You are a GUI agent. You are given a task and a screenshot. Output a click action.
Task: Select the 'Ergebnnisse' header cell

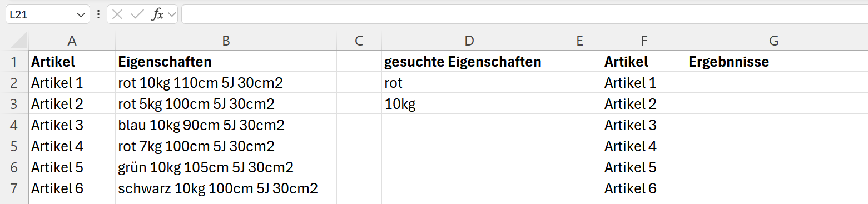coord(773,62)
